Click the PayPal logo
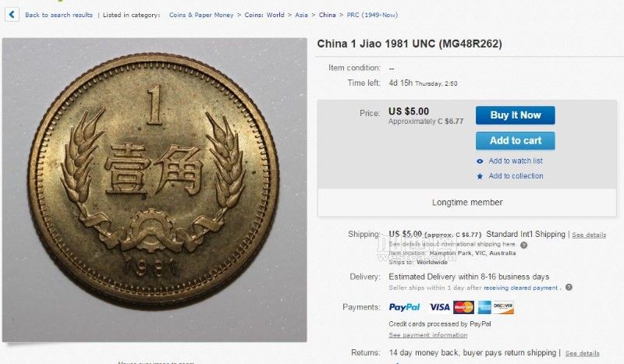This screenshot has height=364, width=624. click(404, 307)
